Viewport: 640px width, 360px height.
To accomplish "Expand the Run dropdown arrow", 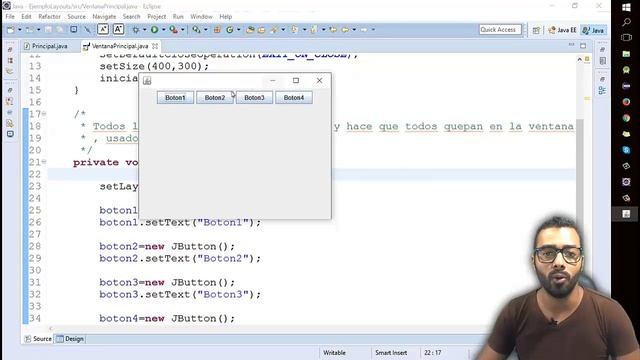I will click(163, 30).
